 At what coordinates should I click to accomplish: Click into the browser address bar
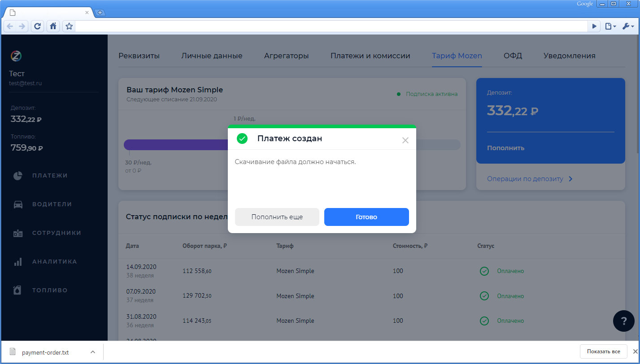click(x=331, y=26)
